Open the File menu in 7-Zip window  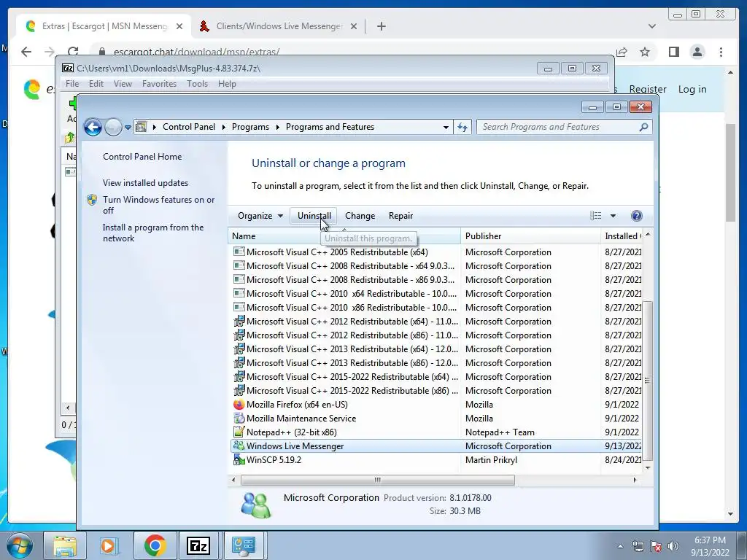72,84
